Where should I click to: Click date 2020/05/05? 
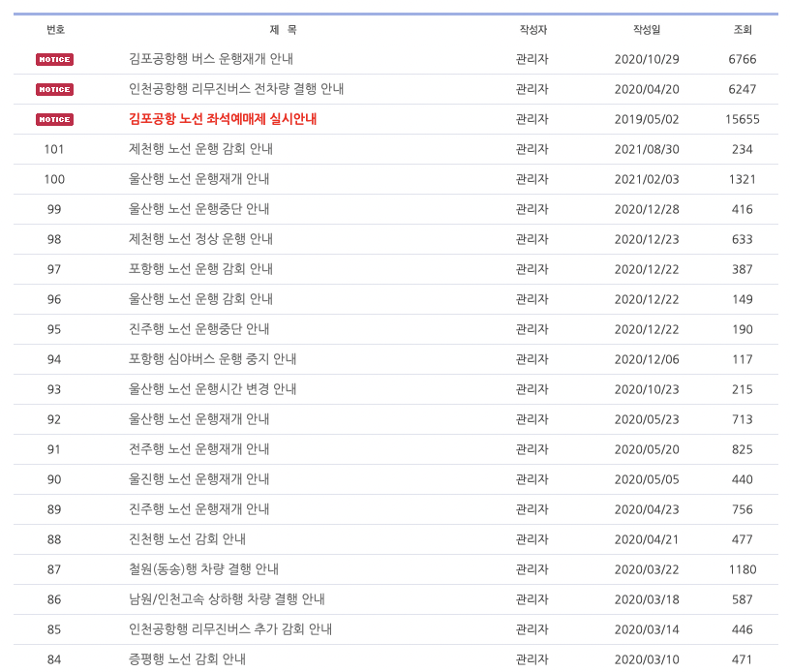[x=647, y=479]
